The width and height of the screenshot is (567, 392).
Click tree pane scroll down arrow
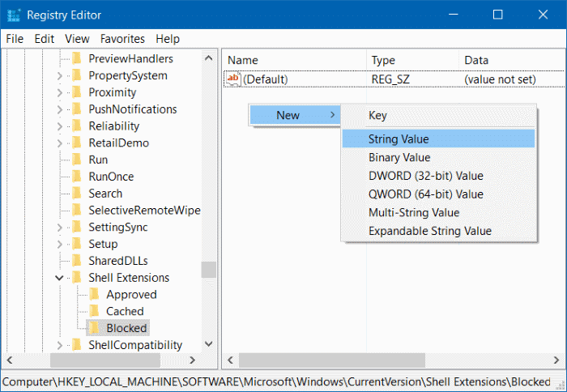point(209,344)
